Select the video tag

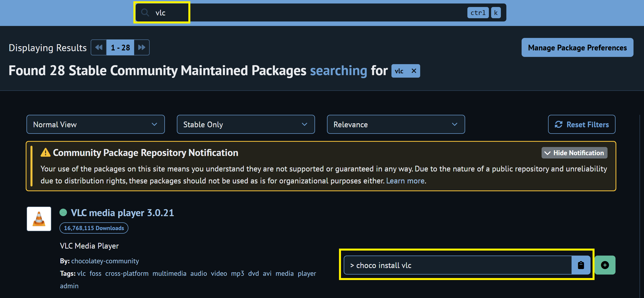219,273
